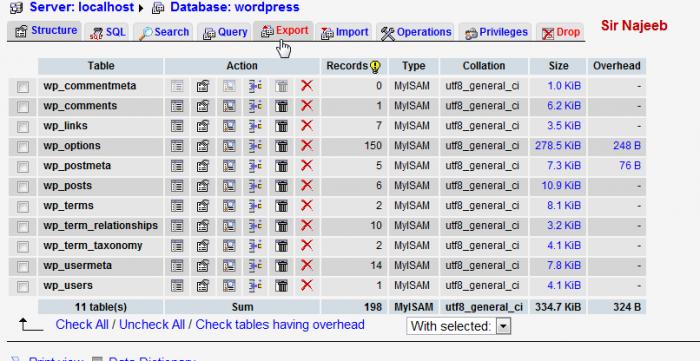The height and width of the screenshot is (361, 700).
Task: Browse the wp_comments table icon
Action: coord(177,106)
